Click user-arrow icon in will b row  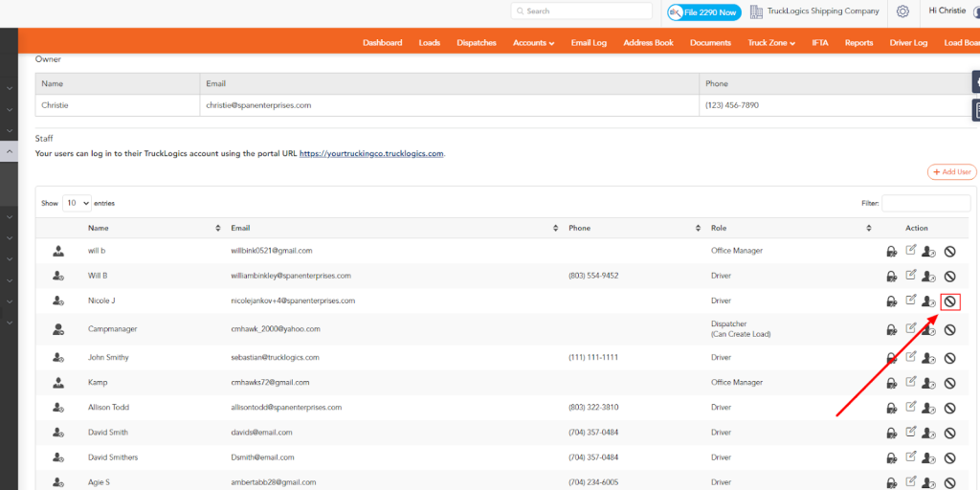pyautogui.click(x=928, y=252)
